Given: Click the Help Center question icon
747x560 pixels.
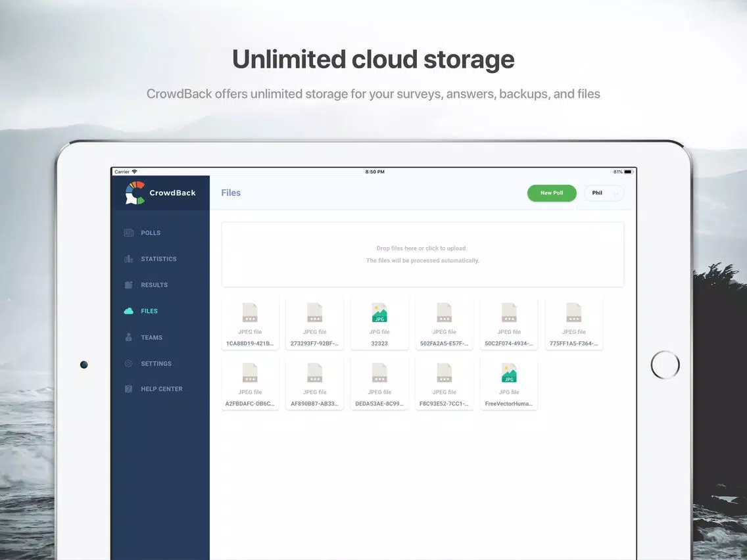Looking at the screenshot, I should [129, 389].
